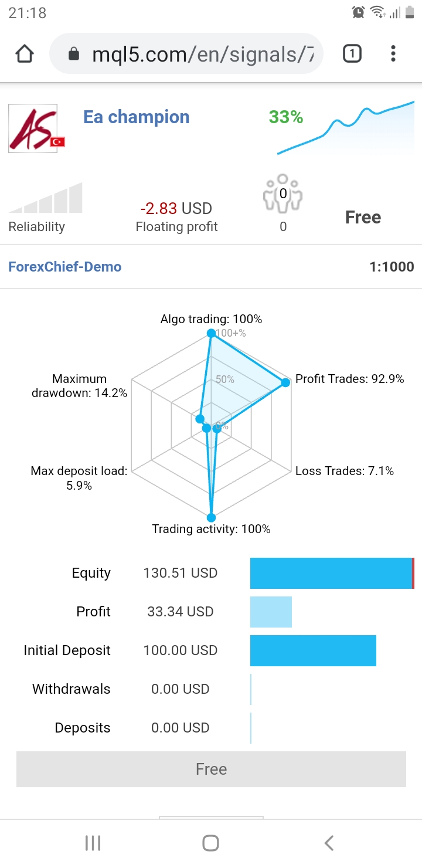The width and height of the screenshot is (422, 868).
Task: Open the ForexChief-Demo broker link
Action: pos(65,267)
